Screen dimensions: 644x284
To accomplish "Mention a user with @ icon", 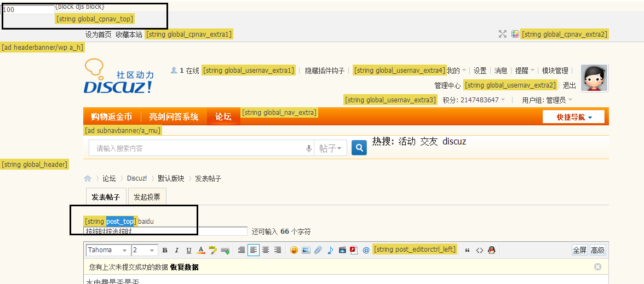I will pyautogui.click(x=366, y=250).
